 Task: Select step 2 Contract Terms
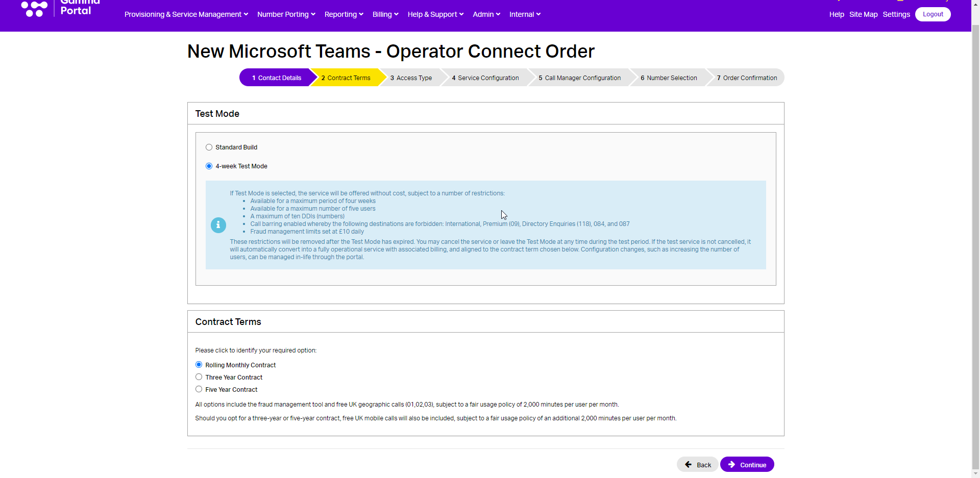point(346,78)
